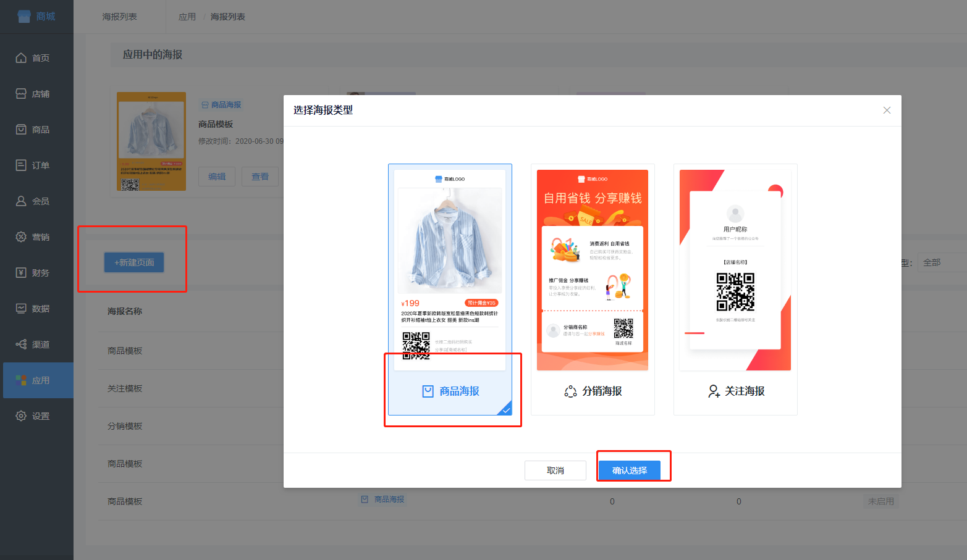Switch to the 海报列表 top tab
The image size is (967, 560).
point(120,17)
